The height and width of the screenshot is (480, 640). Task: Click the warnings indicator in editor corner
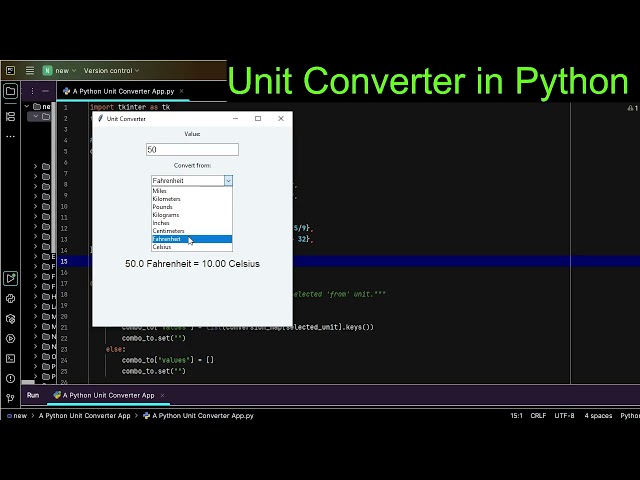633,108
